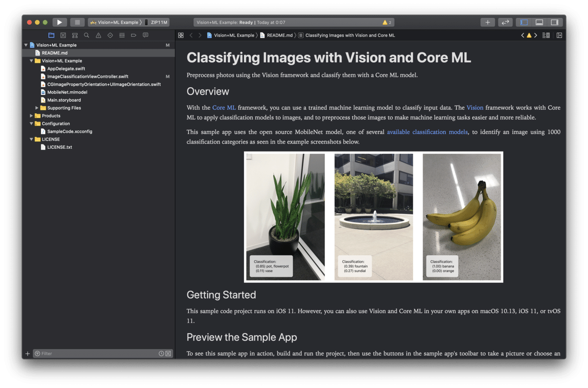Open the Symbol navigator
Viewport: 588px width, 388px height.
coord(75,35)
